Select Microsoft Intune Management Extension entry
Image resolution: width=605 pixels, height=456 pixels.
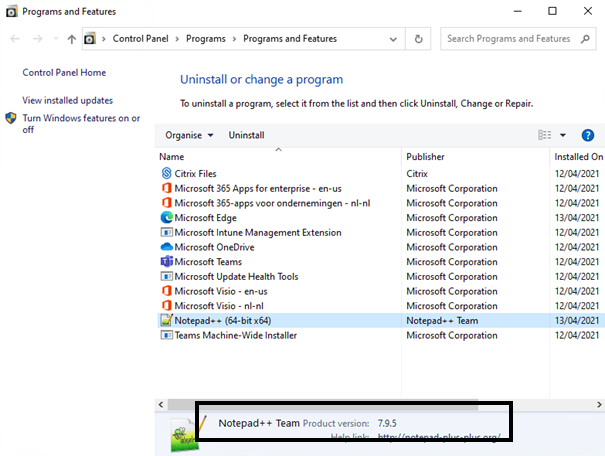point(258,232)
